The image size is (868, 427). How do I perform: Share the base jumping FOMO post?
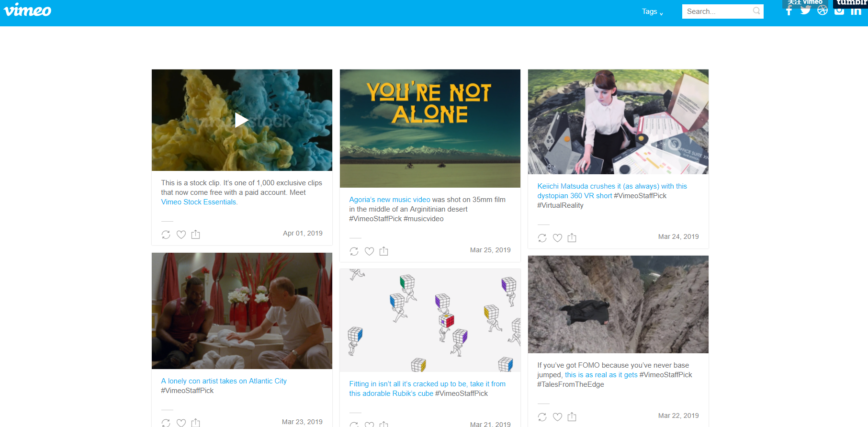(x=572, y=417)
